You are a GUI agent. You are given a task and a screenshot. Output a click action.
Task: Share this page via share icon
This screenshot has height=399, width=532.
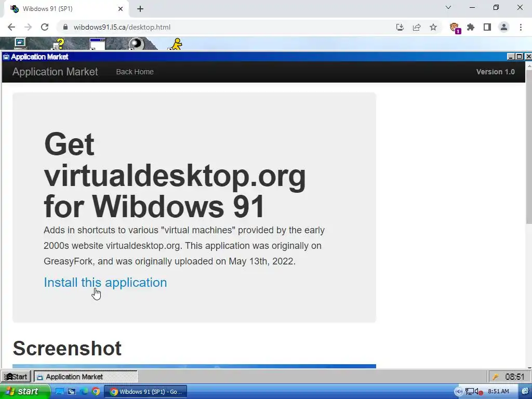[417, 27]
